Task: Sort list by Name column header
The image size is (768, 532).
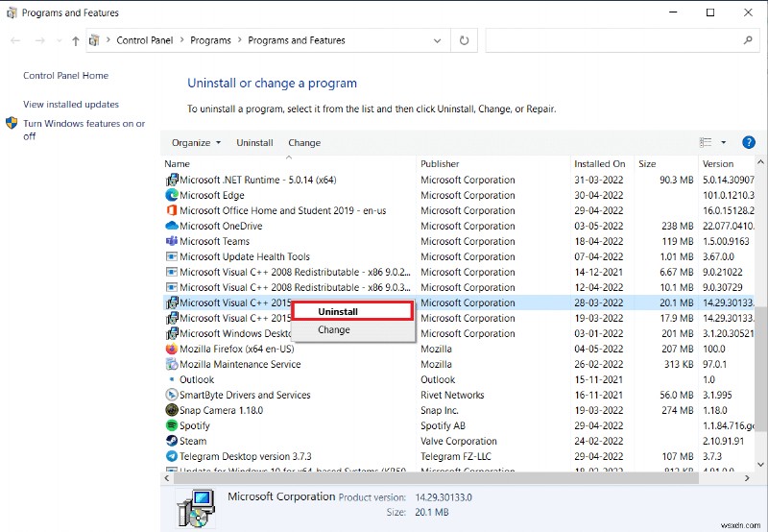Action: click(x=289, y=163)
